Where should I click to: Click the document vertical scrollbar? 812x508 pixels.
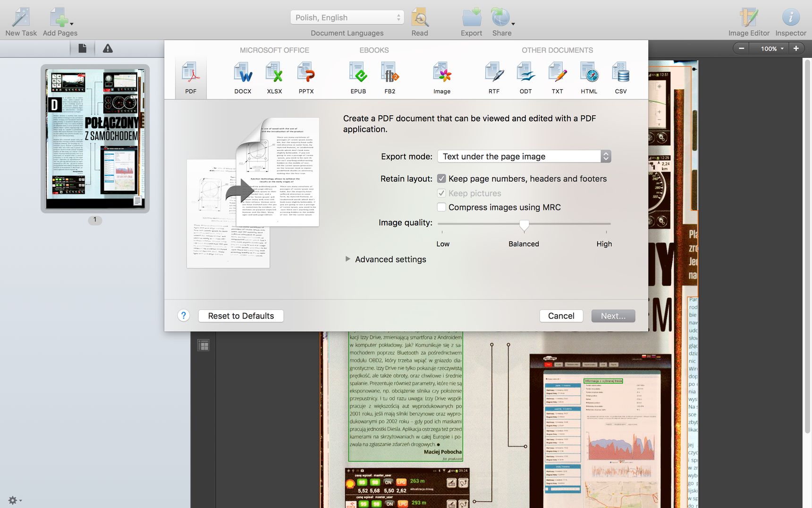click(x=807, y=246)
